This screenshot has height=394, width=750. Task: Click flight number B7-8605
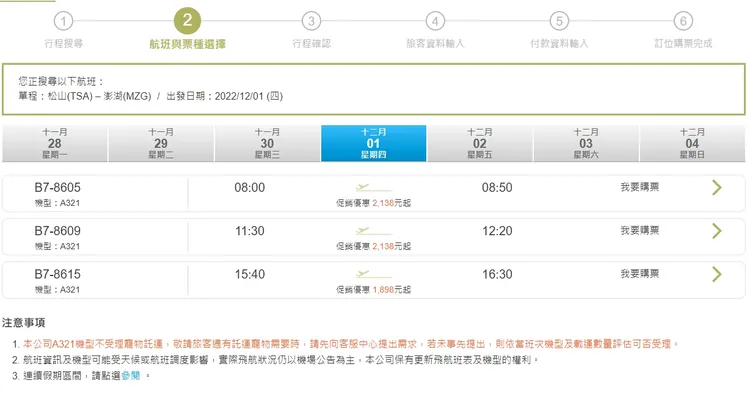57,187
